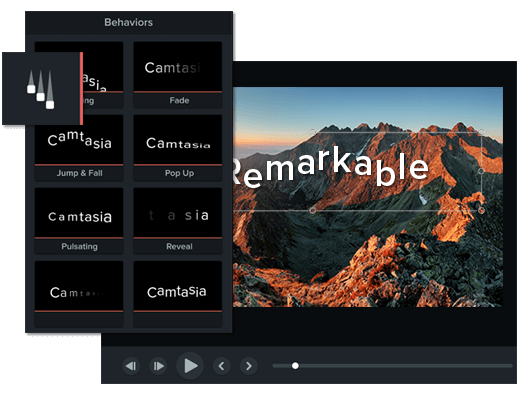Viewport: 520px width, 400px height.
Task: Select the Pop Up behavior thumbnail
Action: point(178,140)
